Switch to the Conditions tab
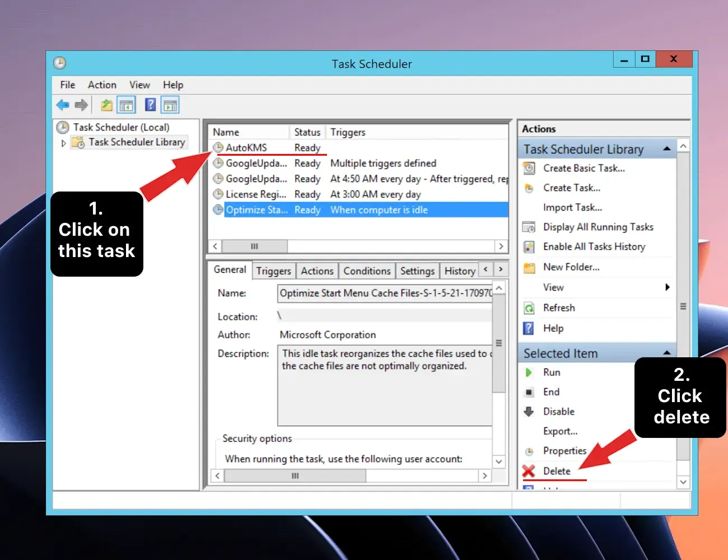728x560 pixels. tap(366, 270)
